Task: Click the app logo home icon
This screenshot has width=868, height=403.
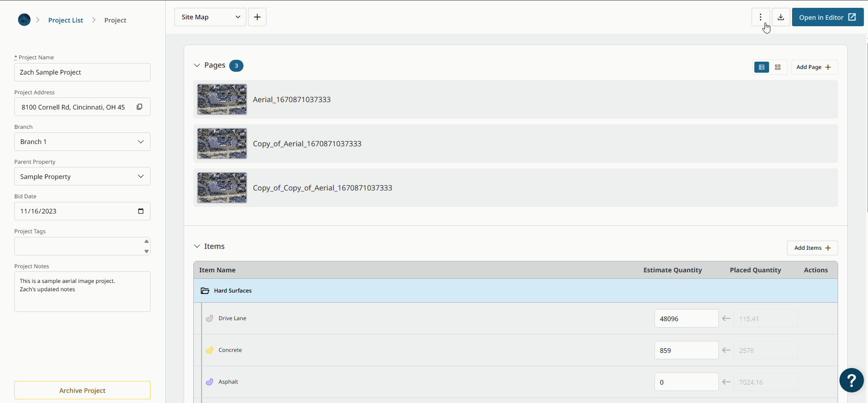Action: click(24, 20)
